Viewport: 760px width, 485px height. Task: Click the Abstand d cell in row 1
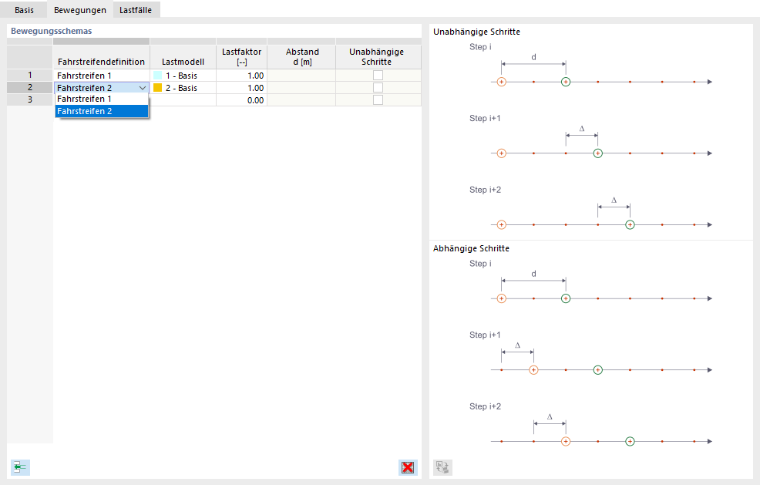pos(301,76)
